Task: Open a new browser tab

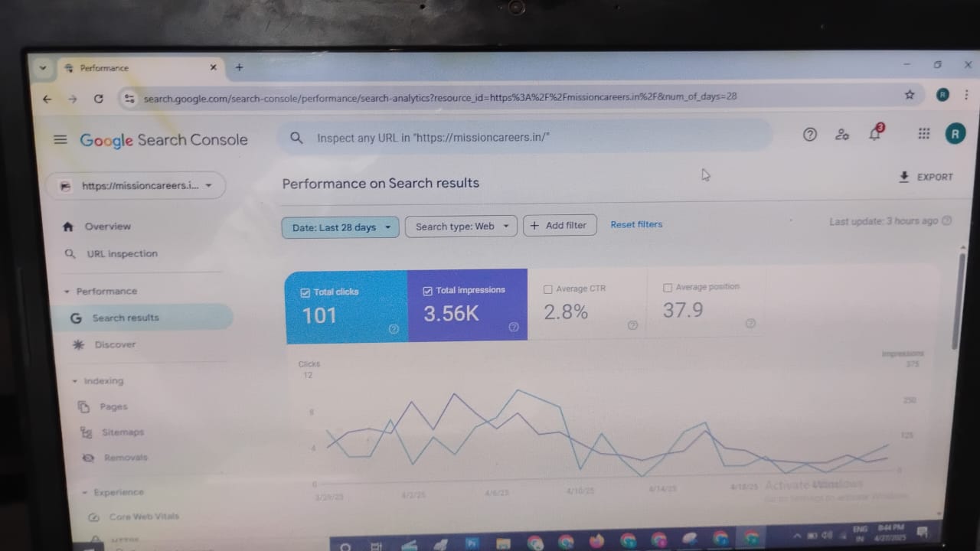Action: point(239,67)
